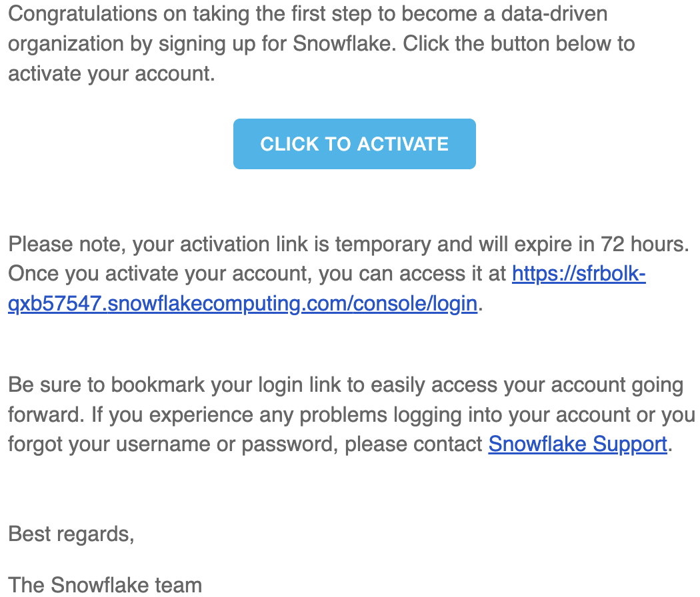Open the snowflakecomputing.com console login link
700x597 pixels.
[x=243, y=304]
